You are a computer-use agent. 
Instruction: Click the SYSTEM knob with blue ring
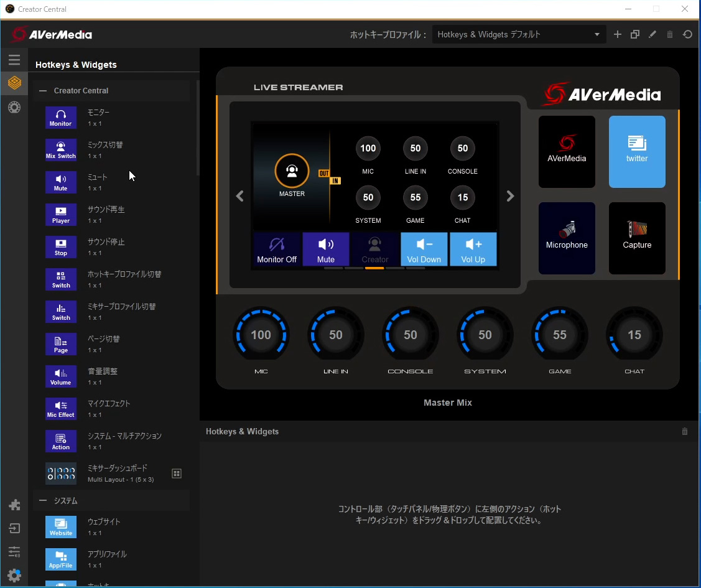click(485, 335)
